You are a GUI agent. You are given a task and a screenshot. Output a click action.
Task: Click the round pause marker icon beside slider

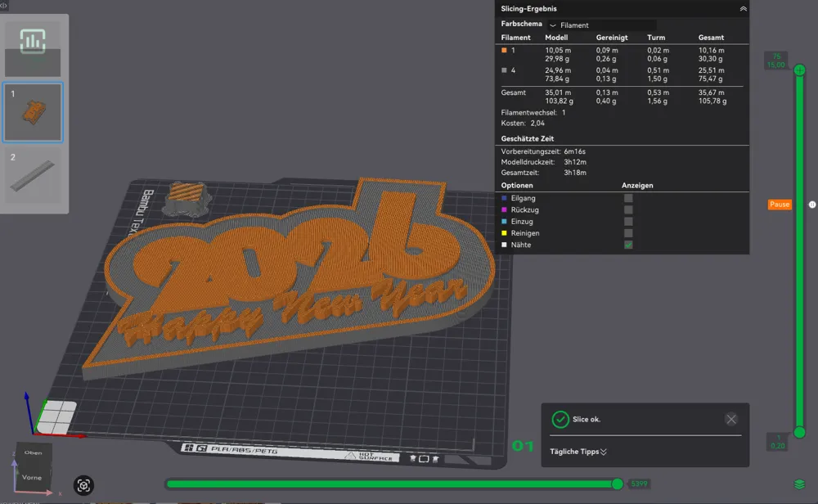(x=812, y=205)
